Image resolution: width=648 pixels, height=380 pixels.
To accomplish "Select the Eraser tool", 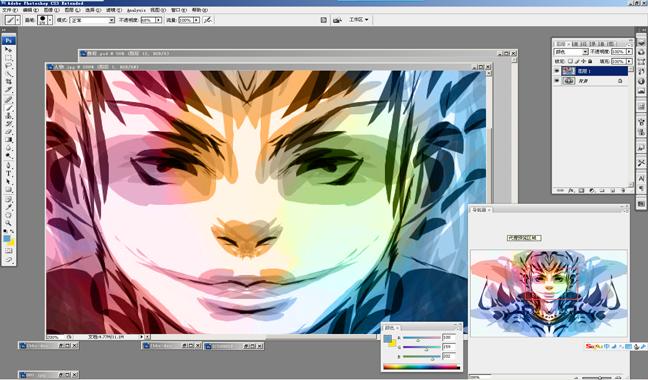I will pos(8,132).
